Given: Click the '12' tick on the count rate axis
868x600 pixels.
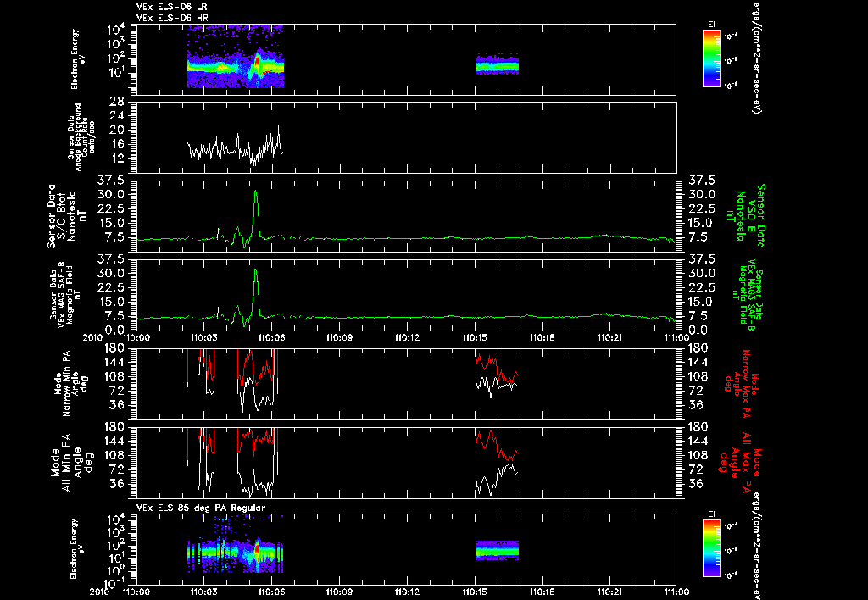Looking at the screenshot, I should 117,159.
